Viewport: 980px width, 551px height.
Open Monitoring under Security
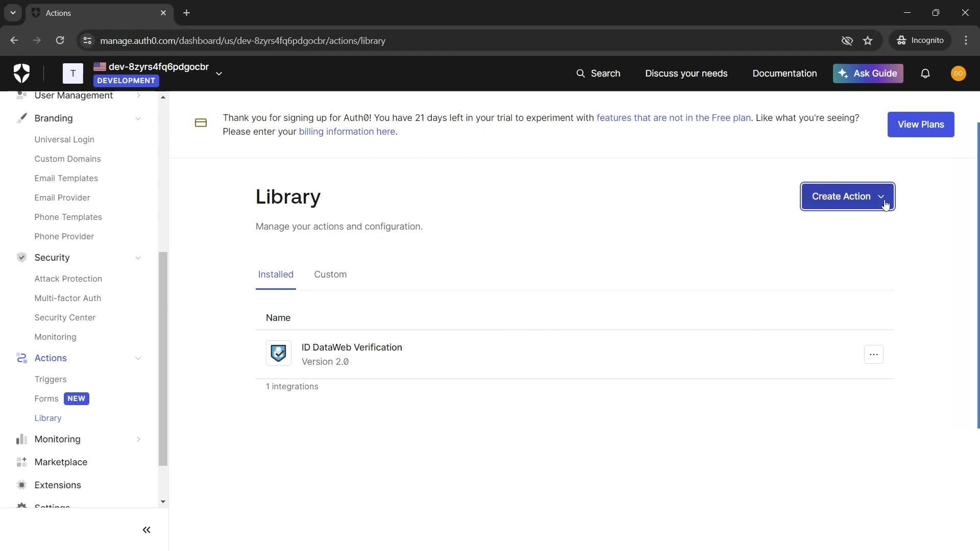click(55, 337)
